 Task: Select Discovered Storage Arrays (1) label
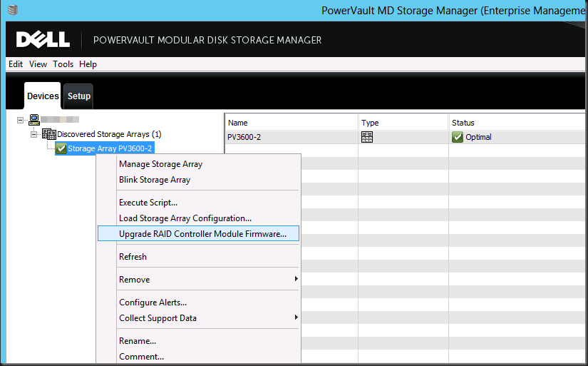tap(109, 134)
